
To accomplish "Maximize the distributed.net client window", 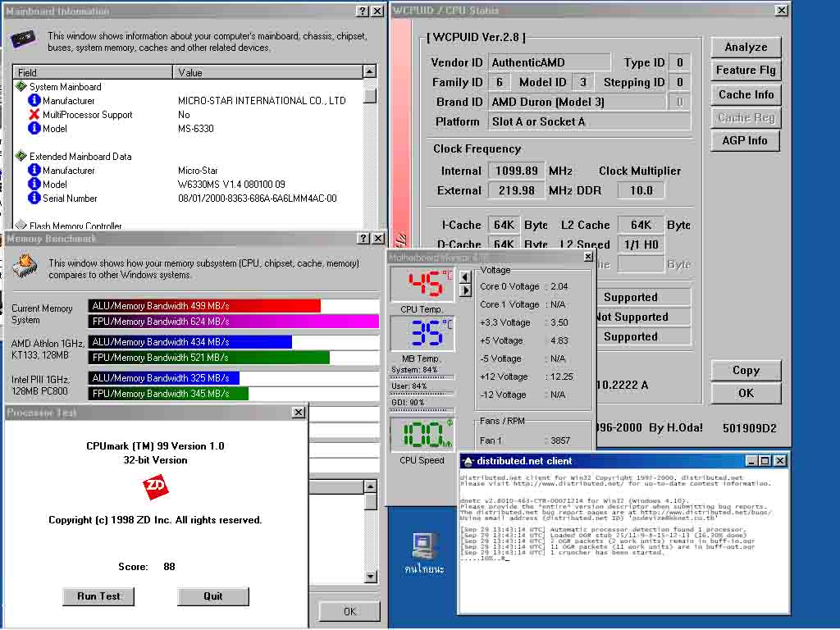I will click(x=765, y=461).
